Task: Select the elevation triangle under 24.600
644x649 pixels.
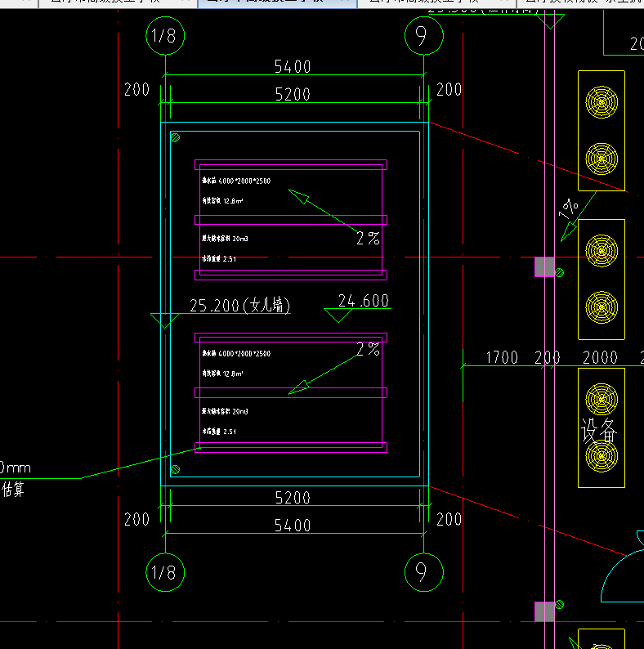Action: click(338, 316)
